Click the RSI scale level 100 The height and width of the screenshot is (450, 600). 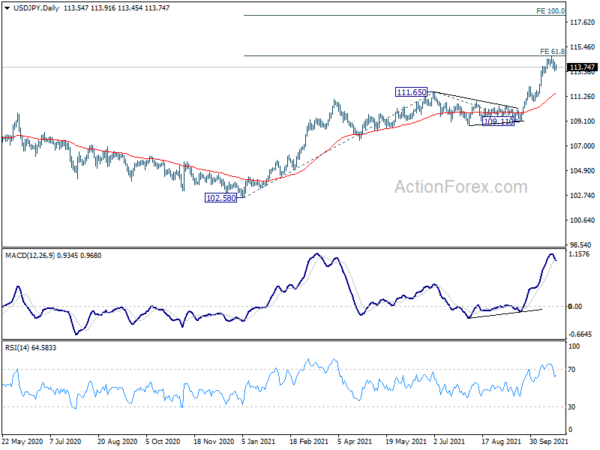click(574, 347)
